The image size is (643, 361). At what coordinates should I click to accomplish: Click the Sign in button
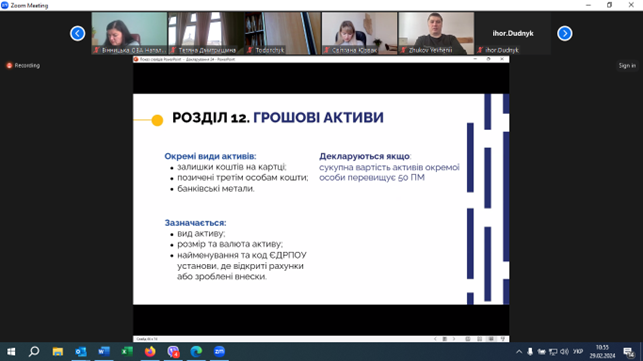click(627, 65)
